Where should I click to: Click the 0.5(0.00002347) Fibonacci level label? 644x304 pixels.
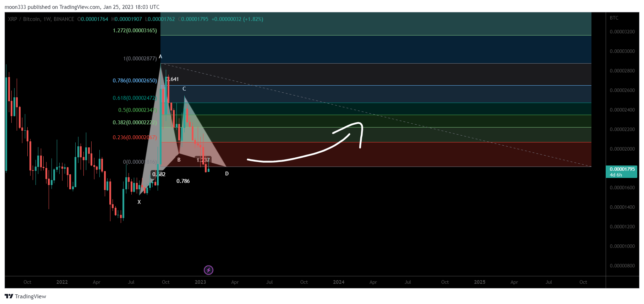(x=138, y=110)
